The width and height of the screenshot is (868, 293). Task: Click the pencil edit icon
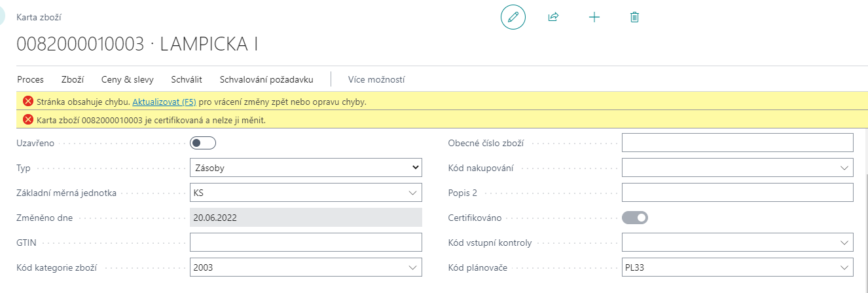coord(513,17)
